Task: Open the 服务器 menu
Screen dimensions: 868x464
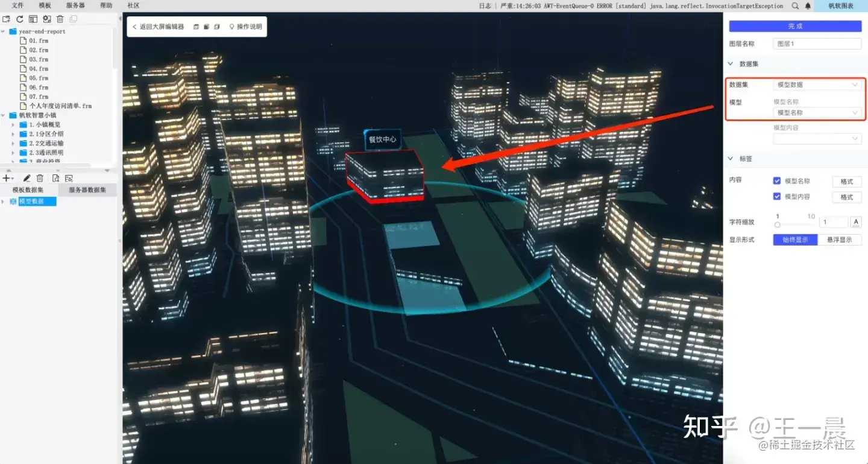Action: click(x=75, y=5)
